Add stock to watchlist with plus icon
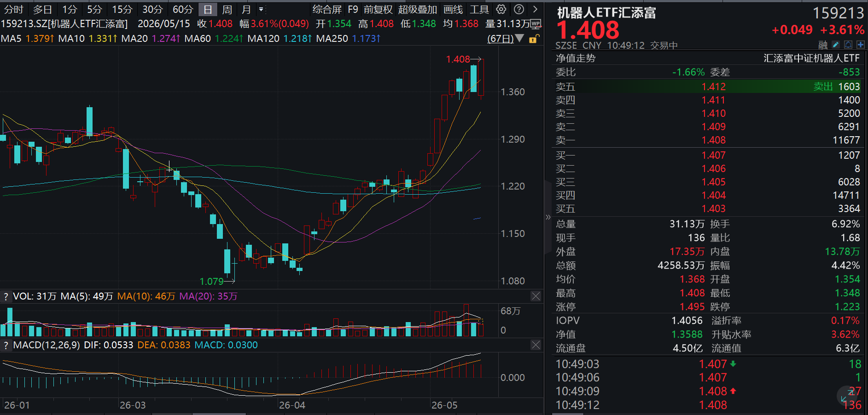 [860, 45]
